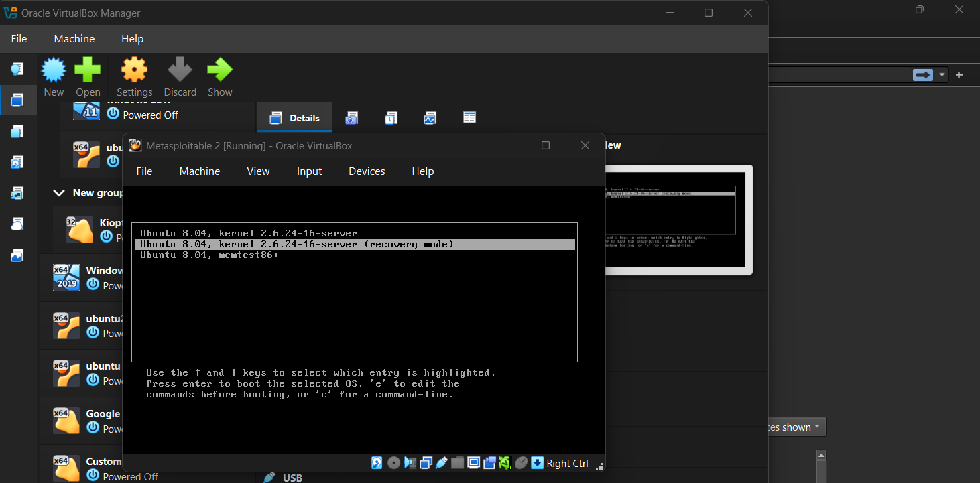980x483 pixels.
Task: Open the Devices menu in VM window
Action: 367,171
